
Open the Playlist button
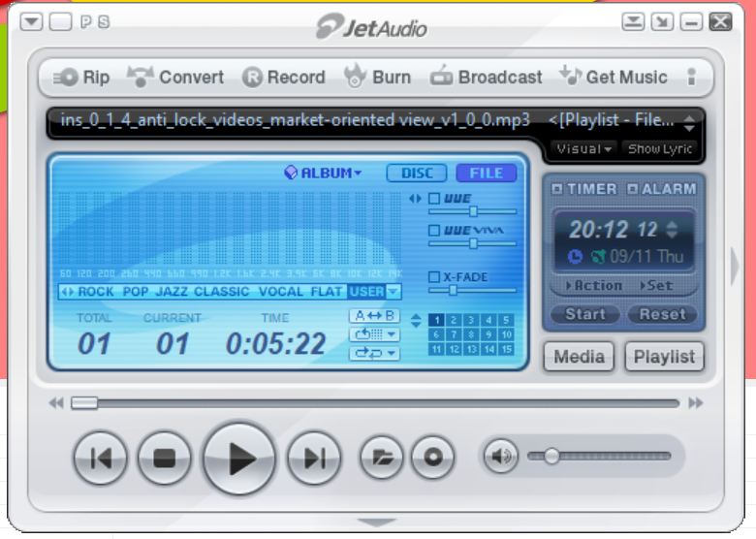click(664, 357)
